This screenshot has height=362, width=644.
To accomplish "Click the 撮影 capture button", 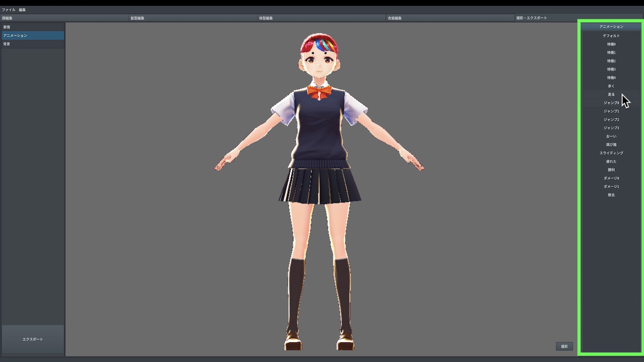I will pos(564,346).
